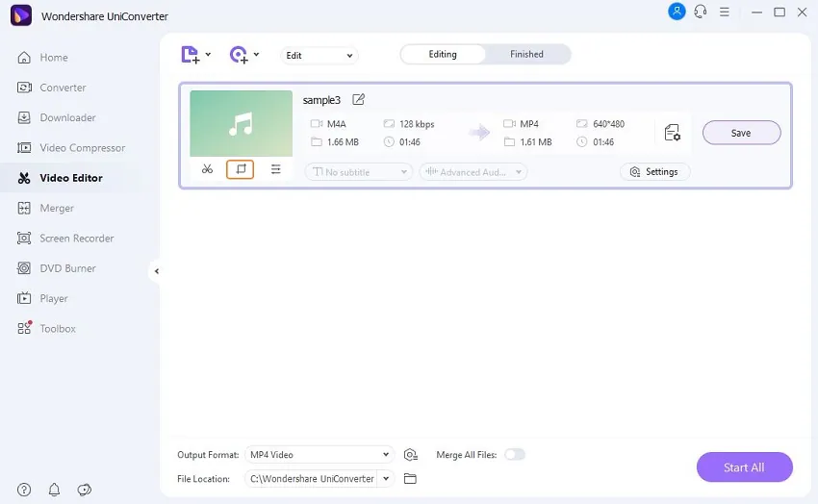Open the effects adjust icon under thumbnail

coord(275,169)
